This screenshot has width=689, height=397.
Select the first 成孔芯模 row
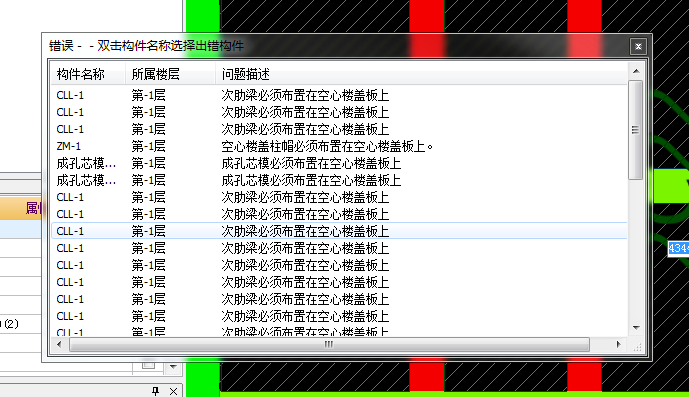coord(339,164)
